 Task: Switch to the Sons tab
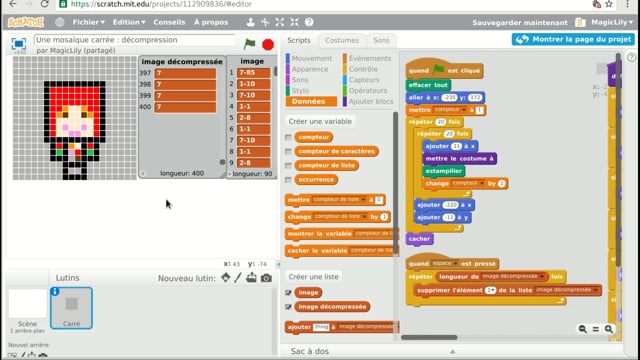click(381, 40)
